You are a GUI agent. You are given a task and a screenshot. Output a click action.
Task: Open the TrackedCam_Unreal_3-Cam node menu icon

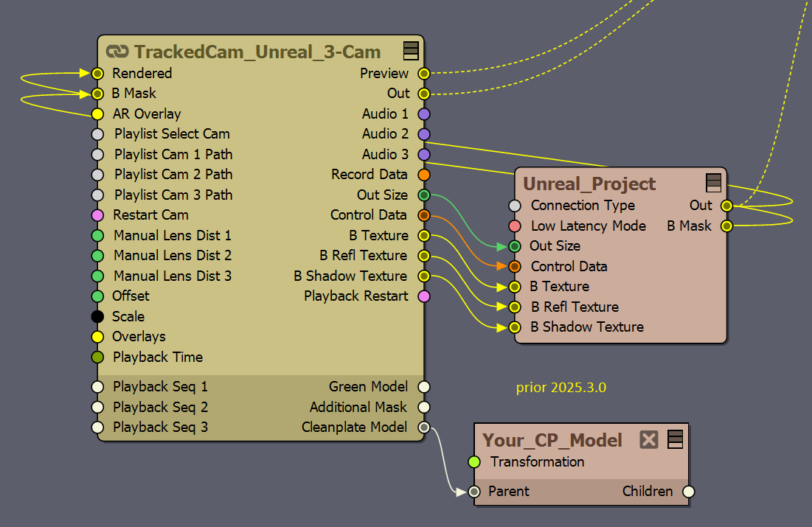pos(412,51)
